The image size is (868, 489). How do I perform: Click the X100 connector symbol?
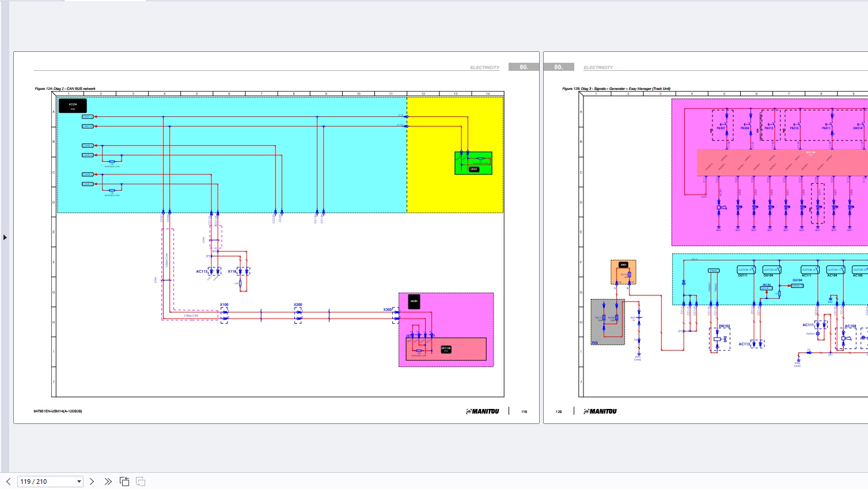point(224,314)
